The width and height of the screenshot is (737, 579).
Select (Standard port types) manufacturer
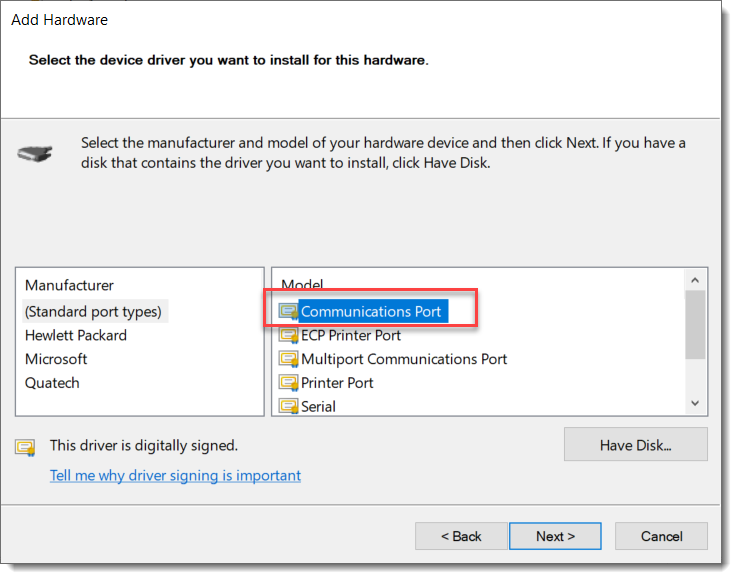(x=93, y=312)
